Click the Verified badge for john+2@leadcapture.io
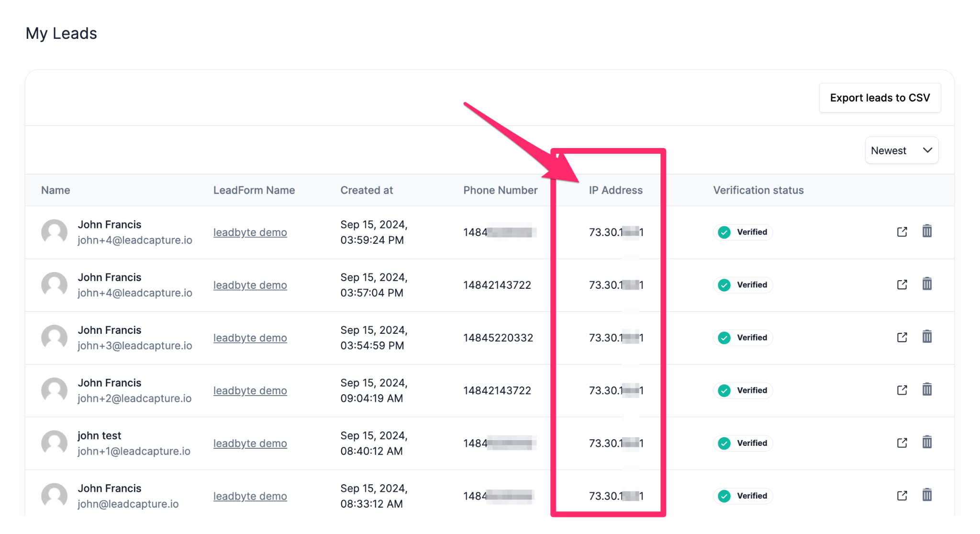Image resolution: width=980 pixels, height=534 pixels. click(743, 390)
